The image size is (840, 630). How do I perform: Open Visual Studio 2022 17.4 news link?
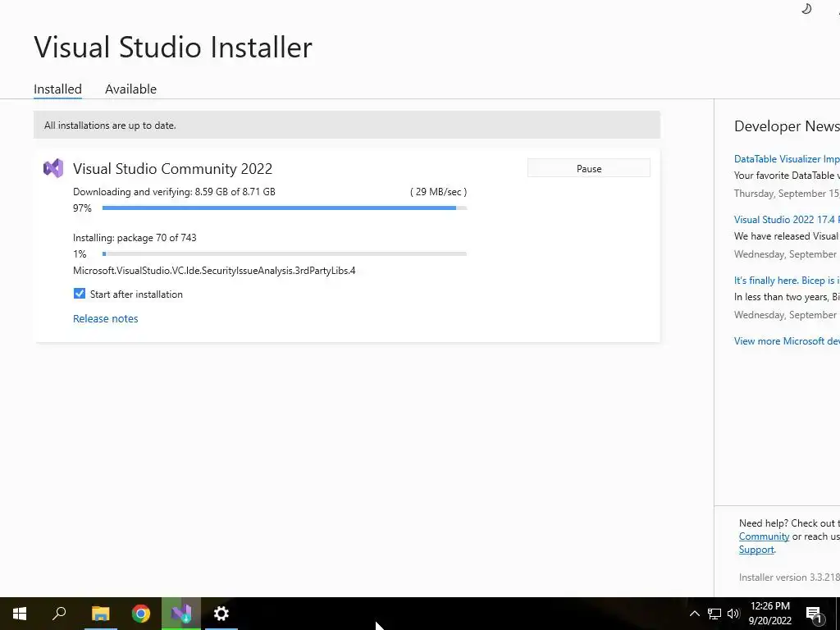click(787, 219)
